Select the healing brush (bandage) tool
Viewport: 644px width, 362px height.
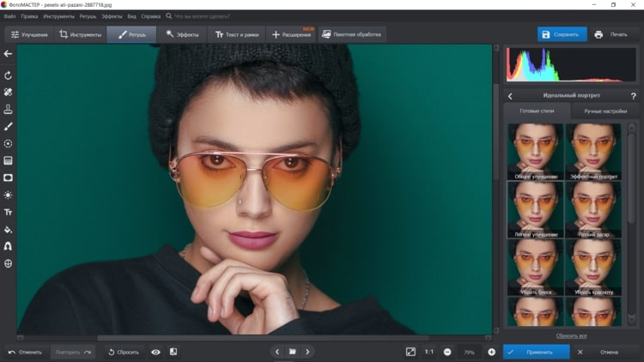click(8, 92)
